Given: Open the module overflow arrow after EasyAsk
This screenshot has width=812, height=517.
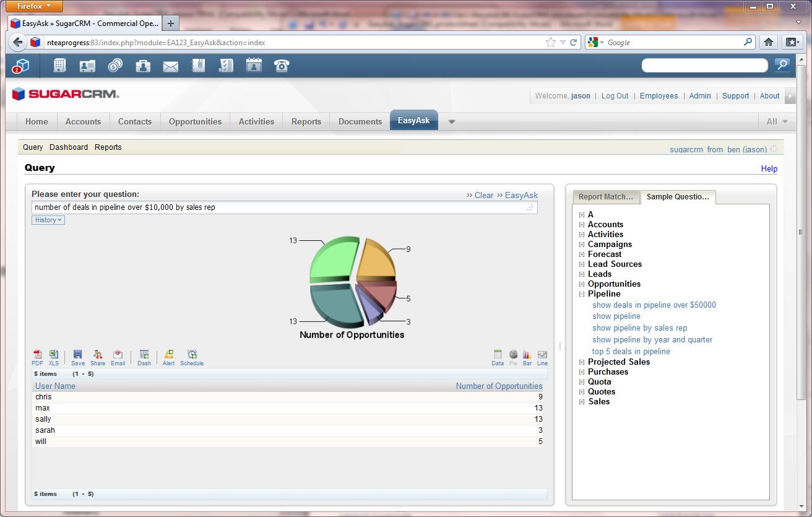Looking at the screenshot, I should tap(452, 121).
